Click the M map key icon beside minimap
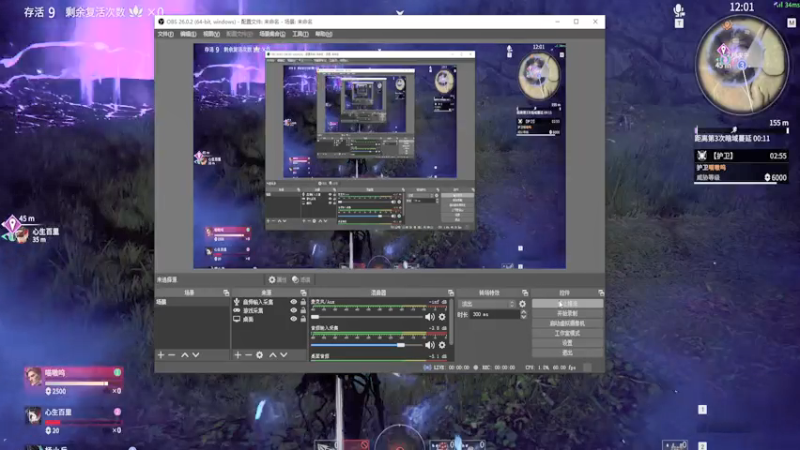800x450 pixels. coord(791,23)
